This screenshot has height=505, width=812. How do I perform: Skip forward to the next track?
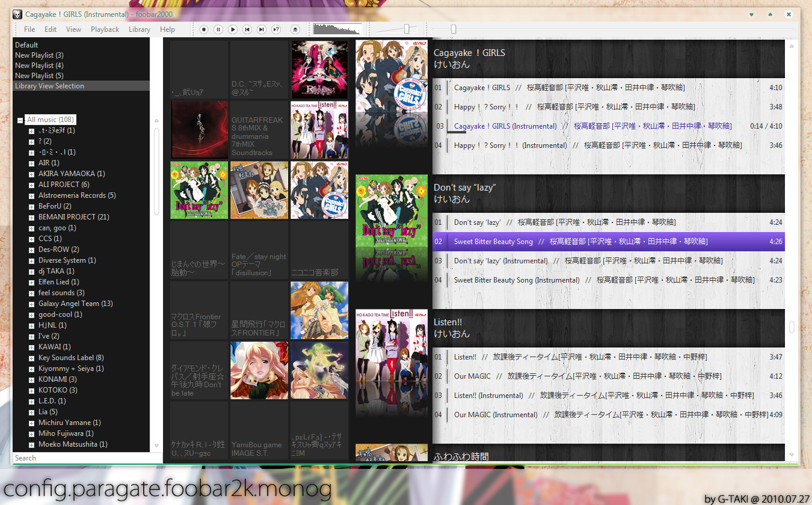click(x=262, y=29)
